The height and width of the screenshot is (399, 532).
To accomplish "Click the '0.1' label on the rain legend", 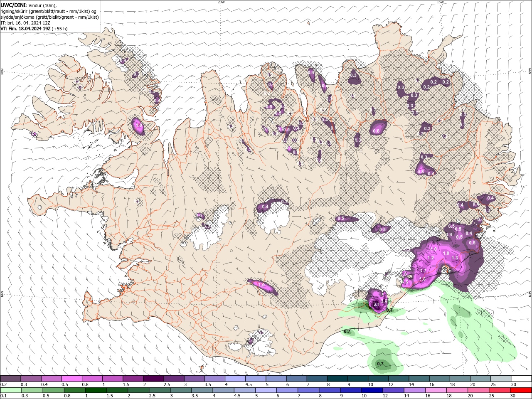I will [x=4, y=396].
